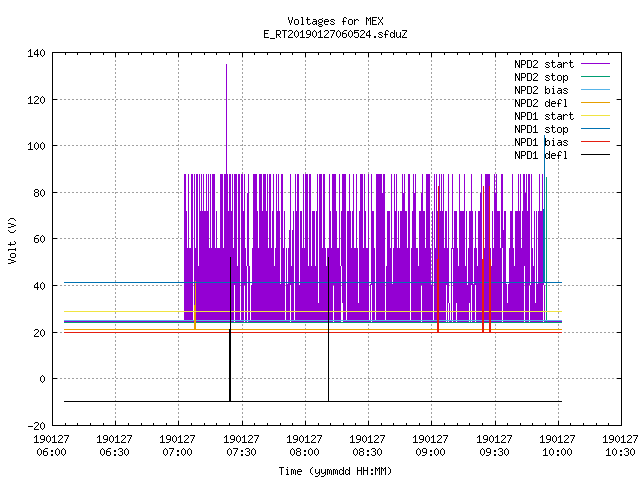The height and width of the screenshot is (480, 640).
Task: Click the 'NPD1 defl' legend label
Action: click(x=541, y=156)
